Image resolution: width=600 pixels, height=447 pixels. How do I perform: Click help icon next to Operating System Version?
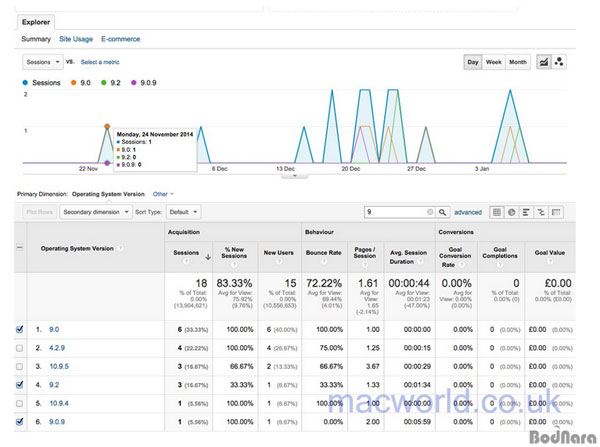(x=121, y=248)
